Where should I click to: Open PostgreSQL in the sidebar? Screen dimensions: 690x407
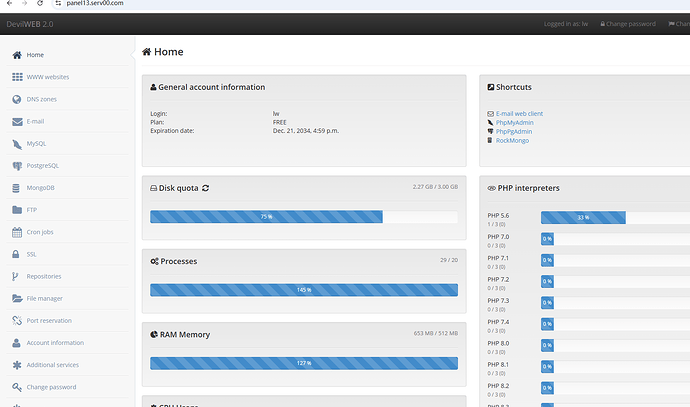tap(43, 166)
